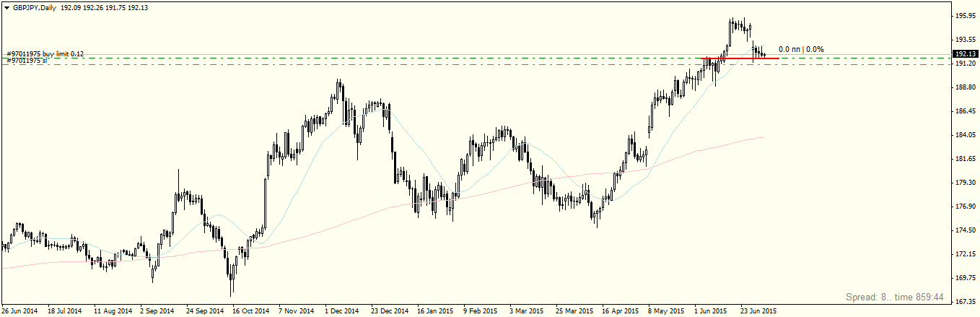
Task: Click the 2 Sep 2014 date label
Action: (157, 311)
